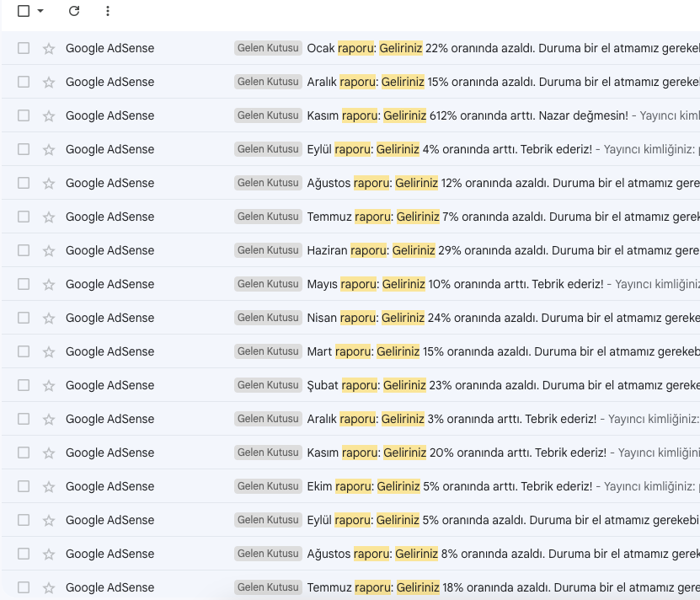The width and height of the screenshot is (700, 600).
Task: Star the Temmuz raporu 18% email
Action: [49, 588]
